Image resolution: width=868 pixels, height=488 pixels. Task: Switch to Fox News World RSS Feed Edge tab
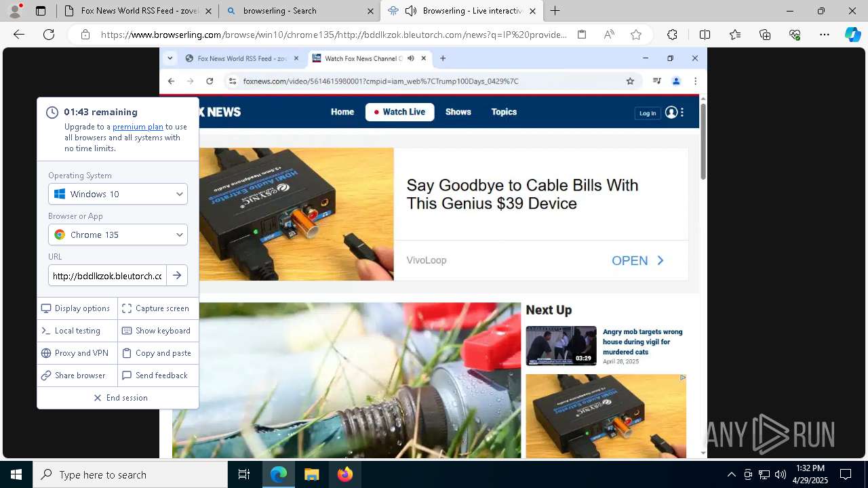138,11
